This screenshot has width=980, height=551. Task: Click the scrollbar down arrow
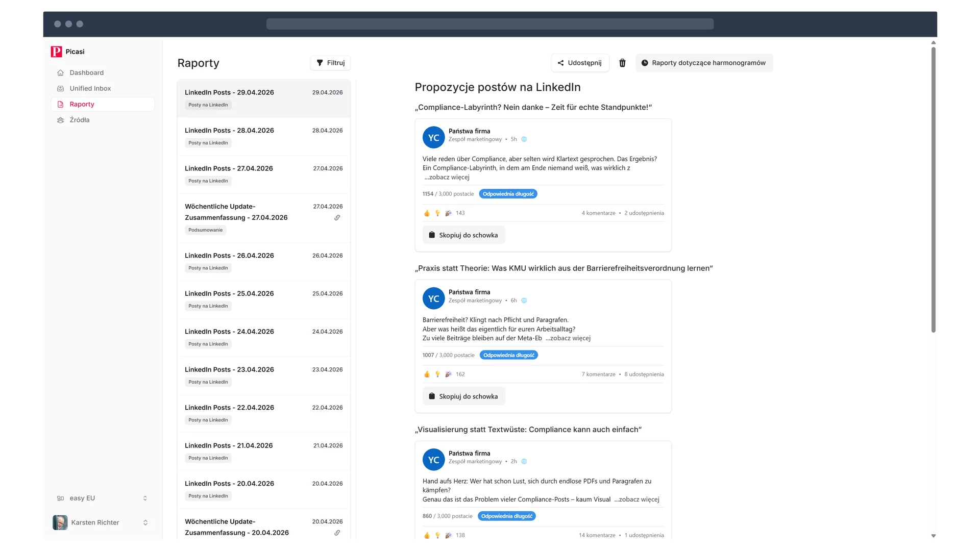934,536
